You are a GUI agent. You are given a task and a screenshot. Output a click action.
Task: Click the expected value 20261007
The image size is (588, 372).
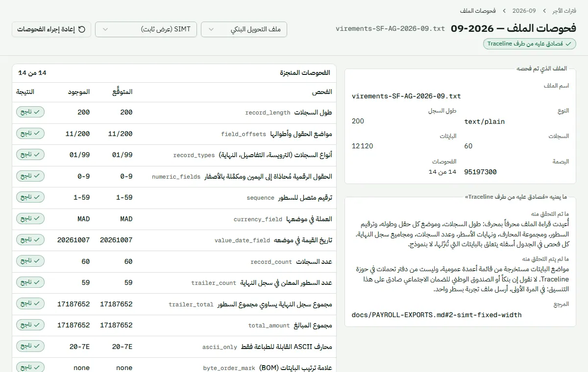[116, 240]
